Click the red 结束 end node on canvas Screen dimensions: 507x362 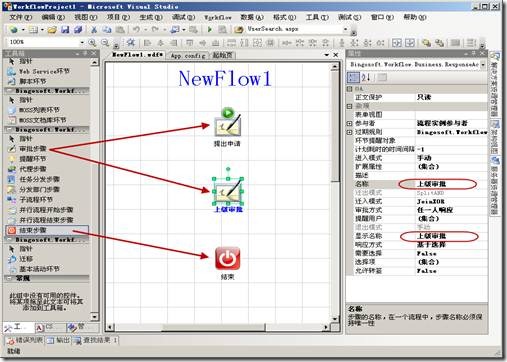[227, 258]
